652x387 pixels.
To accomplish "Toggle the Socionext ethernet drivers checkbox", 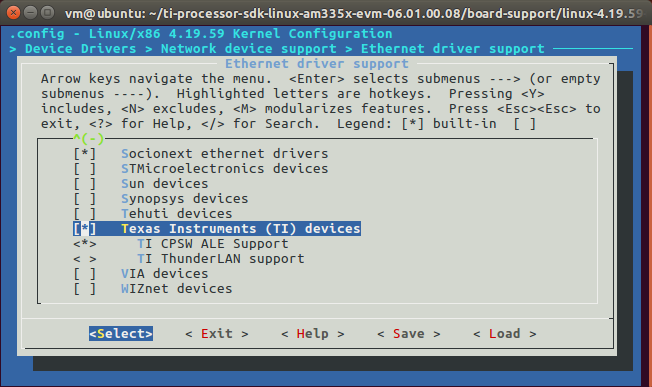I will point(85,154).
